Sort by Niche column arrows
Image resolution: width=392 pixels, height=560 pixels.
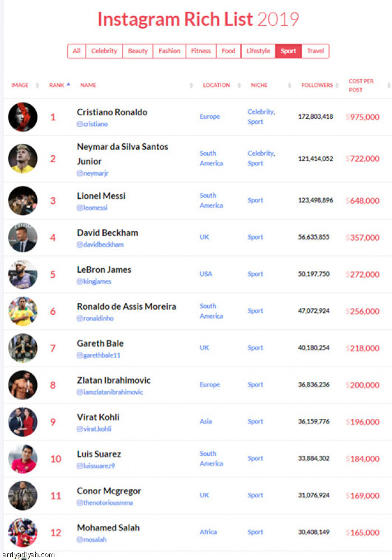coord(290,85)
